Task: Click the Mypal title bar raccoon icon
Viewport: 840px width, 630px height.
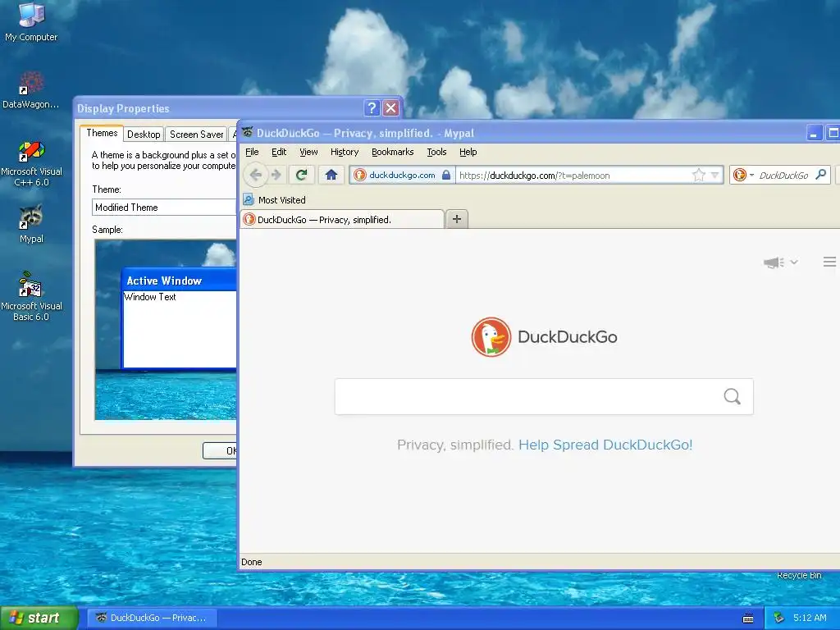Action: coord(248,132)
